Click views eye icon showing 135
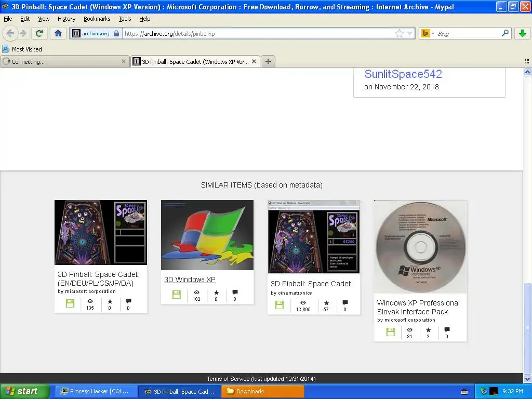This screenshot has width=532, height=399. click(90, 301)
